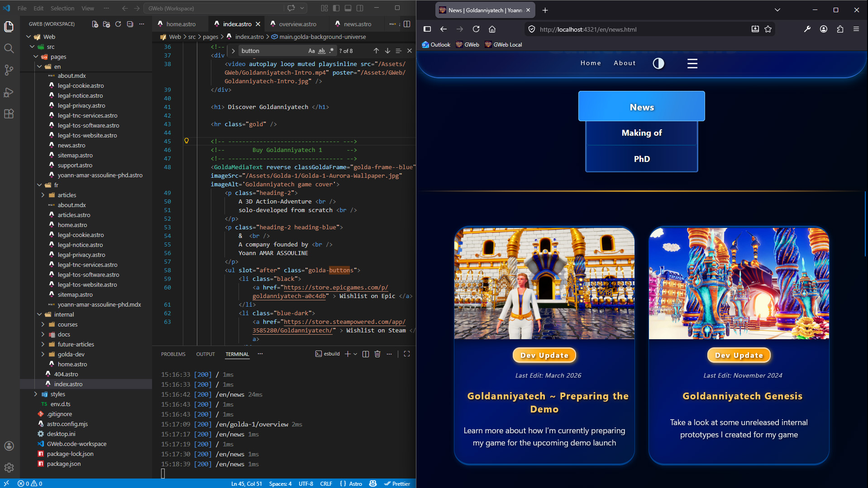Open browser tab list dropdown
The width and height of the screenshot is (868, 488).
[777, 10]
